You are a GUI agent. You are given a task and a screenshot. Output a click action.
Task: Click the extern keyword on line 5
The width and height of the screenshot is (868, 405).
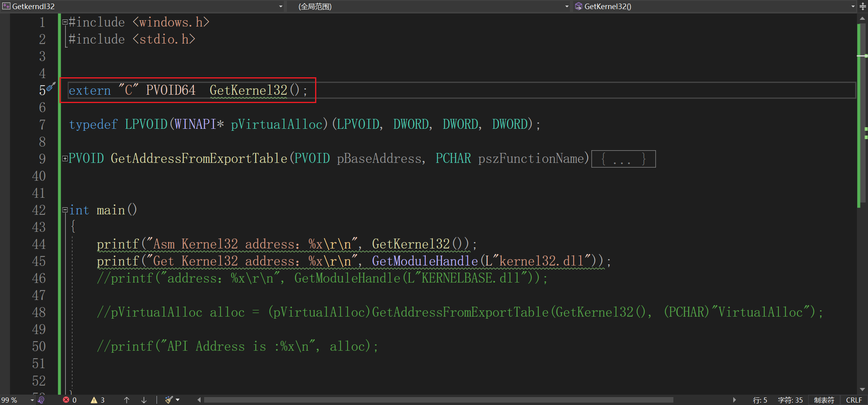coord(90,90)
